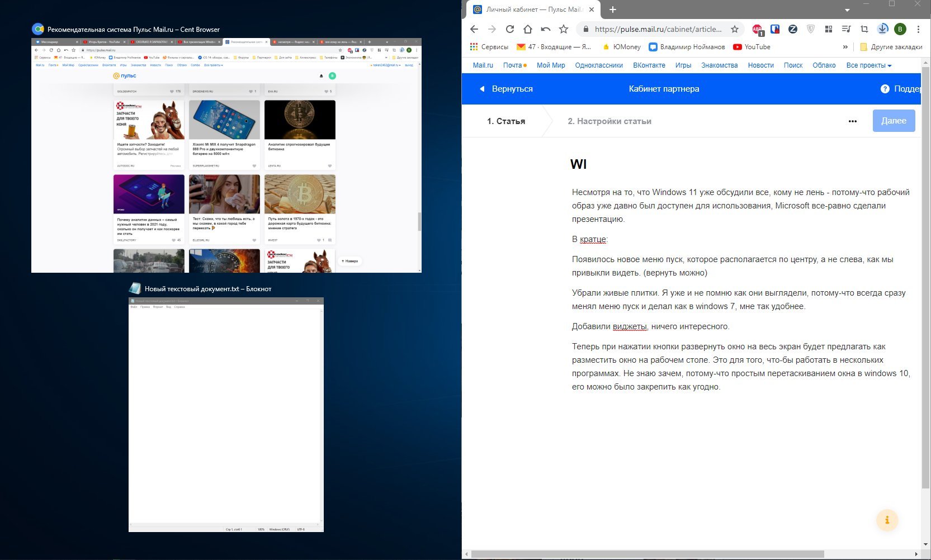
Task: Open Почта in the portal menu
Action: [512, 65]
